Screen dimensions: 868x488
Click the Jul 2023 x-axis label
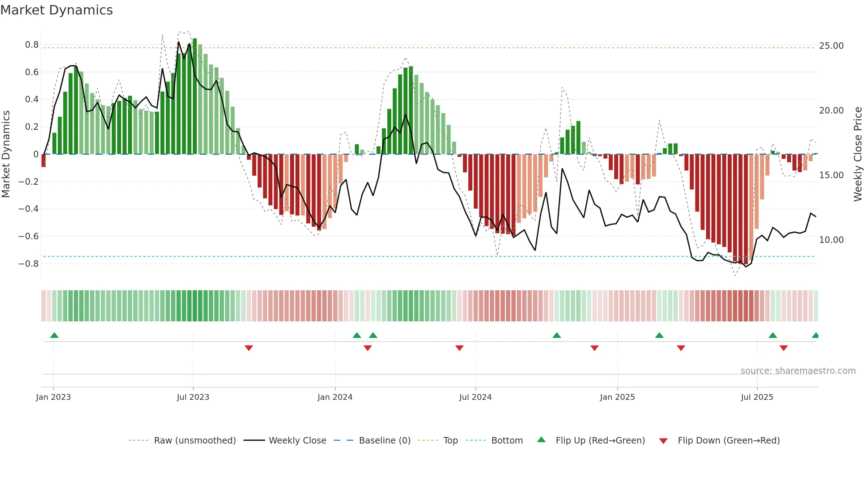pos(193,397)
